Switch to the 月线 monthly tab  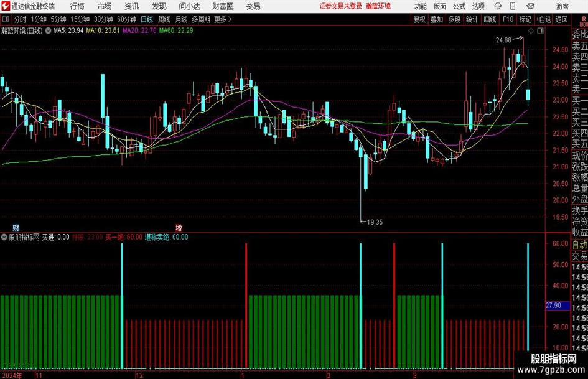182,19
